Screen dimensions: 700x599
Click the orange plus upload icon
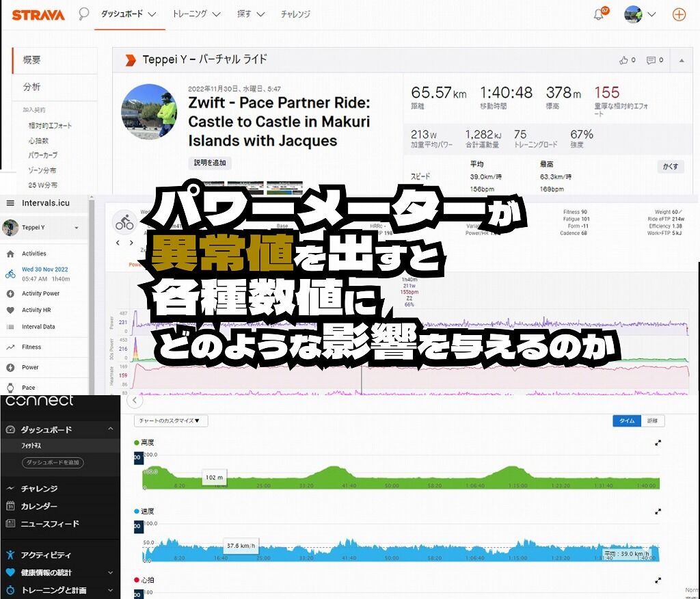(679, 14)
